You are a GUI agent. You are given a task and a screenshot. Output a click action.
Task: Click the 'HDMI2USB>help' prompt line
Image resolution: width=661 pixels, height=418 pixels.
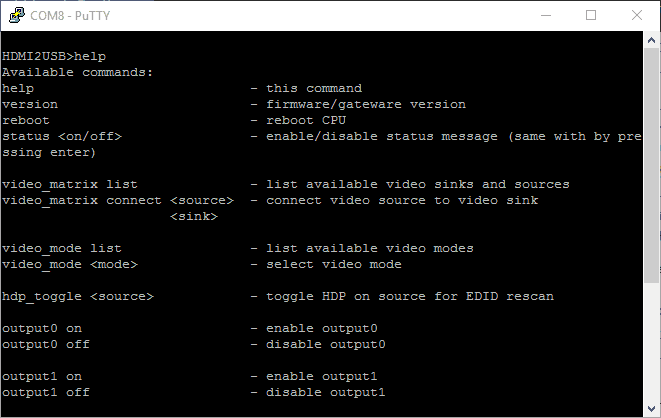tap(54, 56)
